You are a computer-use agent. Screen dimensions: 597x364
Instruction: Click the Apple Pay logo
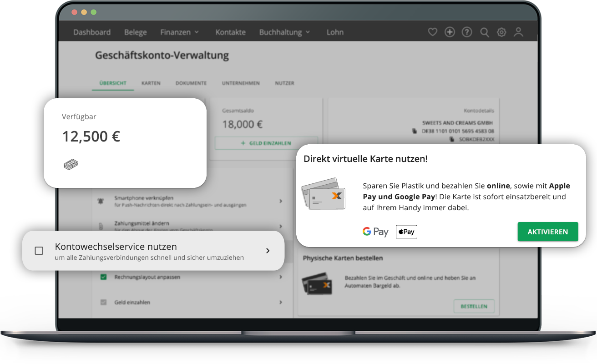[x=406, y=232]
